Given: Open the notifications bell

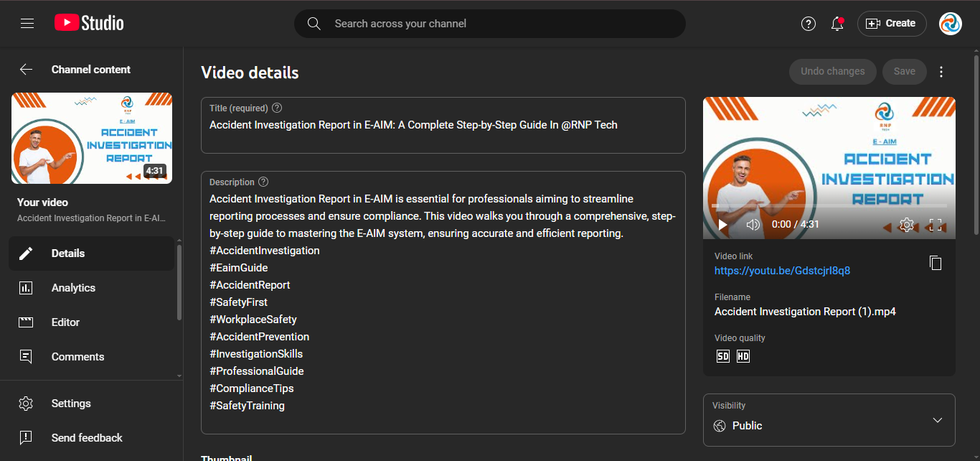Looking at the screenshot, I should [837, 24].
